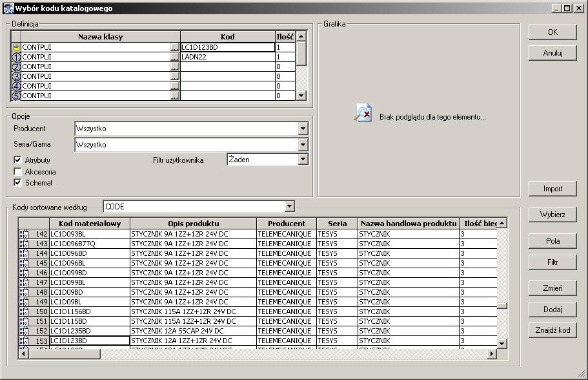Open class browser for CONTPUI row 2
Image resolution: width=588 pixels, height=380 pixels.
click(175, 67)
